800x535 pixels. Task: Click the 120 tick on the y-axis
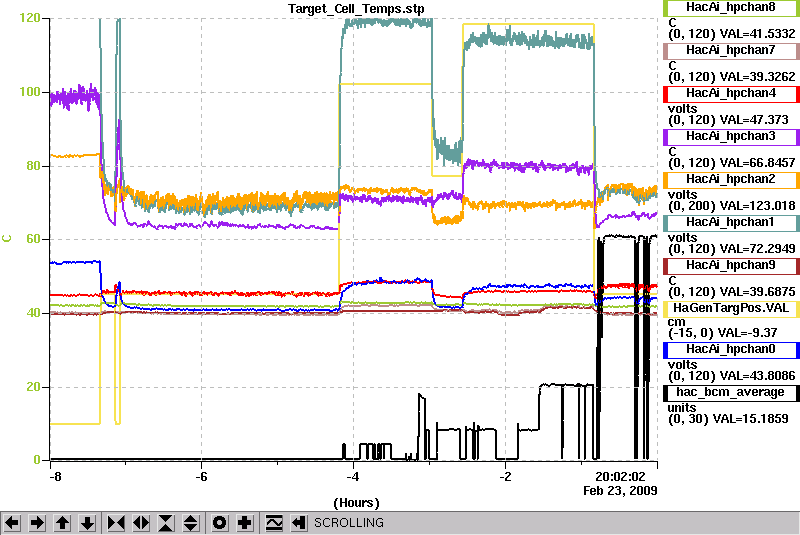pos(30,18)
